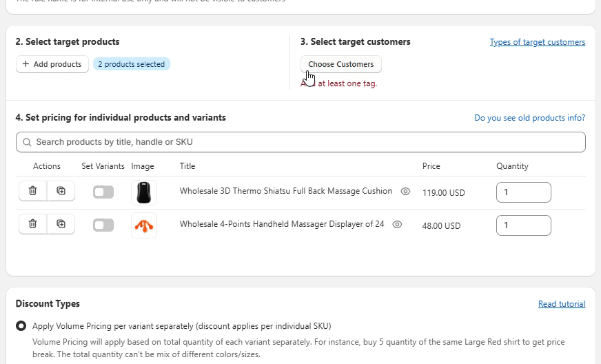Open the black massage cushion thumbnail
The width and height of the screenshot is (601, 364).
point(144,192)
